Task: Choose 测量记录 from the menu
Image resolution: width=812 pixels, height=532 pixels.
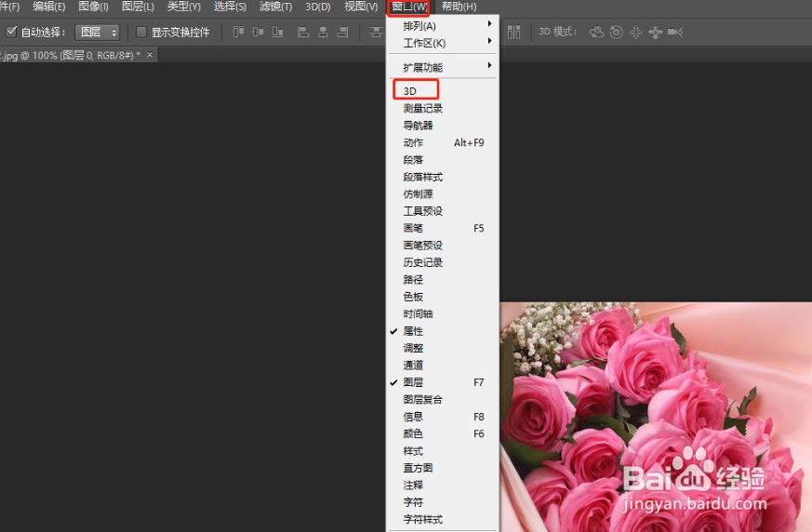Action: 443,108
